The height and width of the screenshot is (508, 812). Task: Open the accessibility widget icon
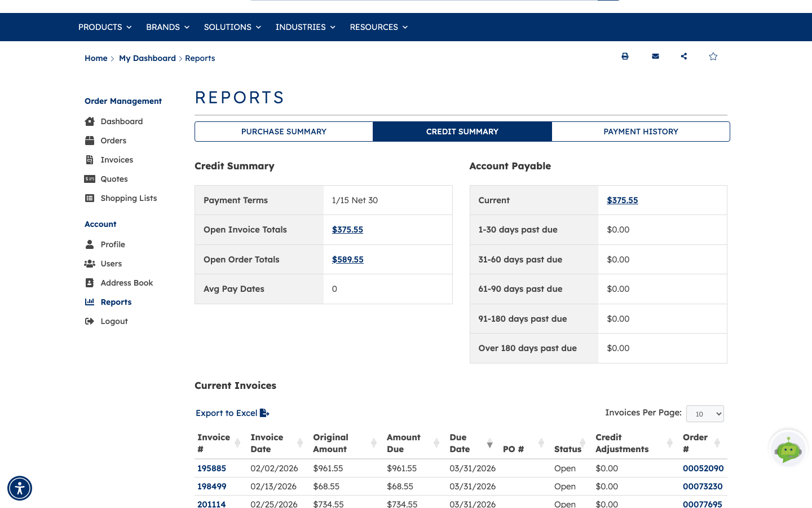tap(20, 488)
